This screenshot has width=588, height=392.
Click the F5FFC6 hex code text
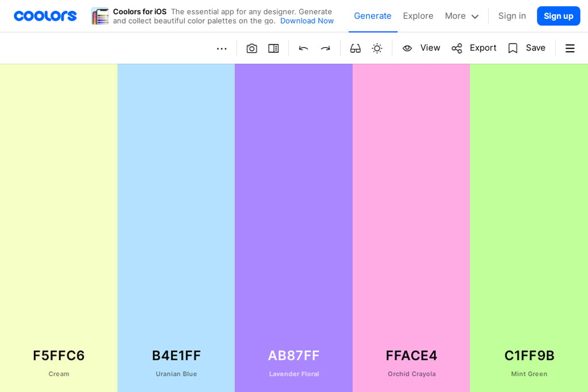(59, 355)
